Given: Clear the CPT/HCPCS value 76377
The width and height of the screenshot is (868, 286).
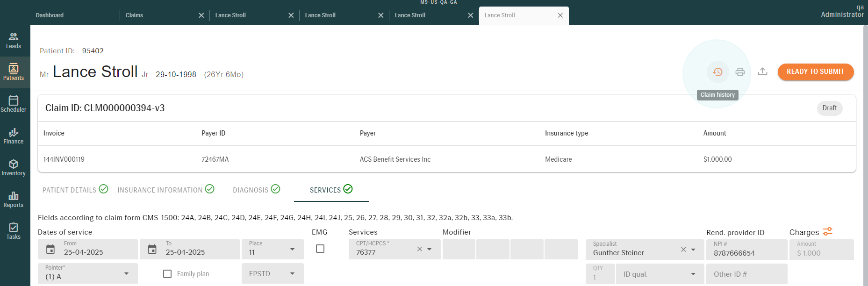Looking at the screenshot, I should [x=419, y=249].
